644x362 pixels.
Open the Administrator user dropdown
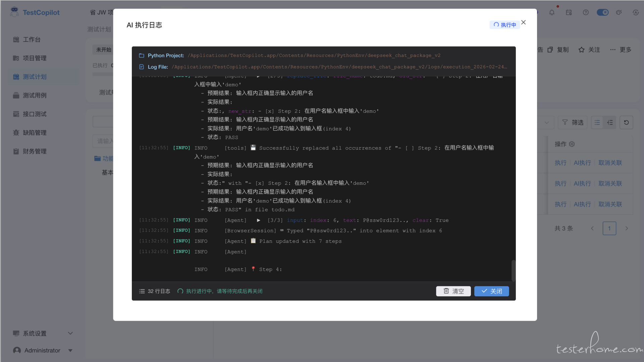43,350
